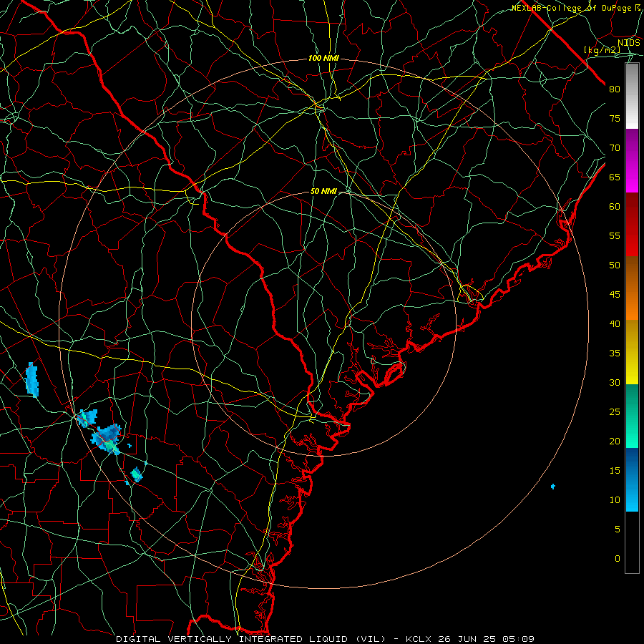Click the NIDS label above the color scale

coord(628,43)
